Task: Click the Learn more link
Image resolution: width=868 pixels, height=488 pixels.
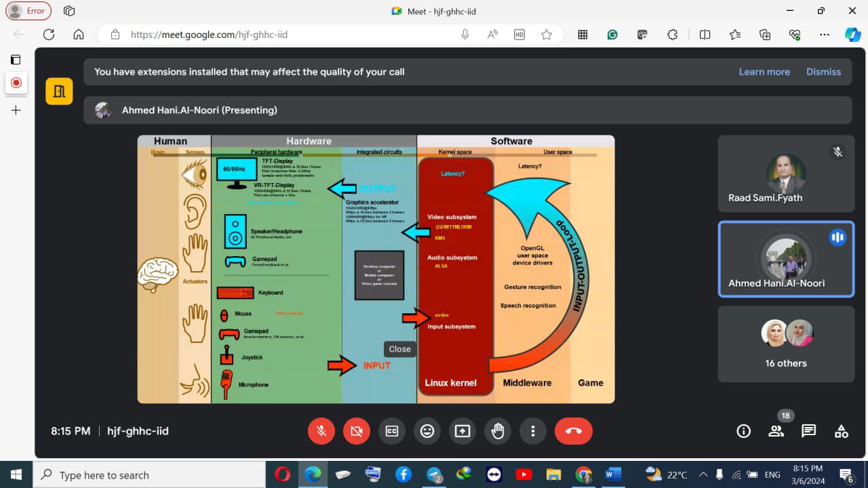Action: pyautogui.click(x=764, y=72)
